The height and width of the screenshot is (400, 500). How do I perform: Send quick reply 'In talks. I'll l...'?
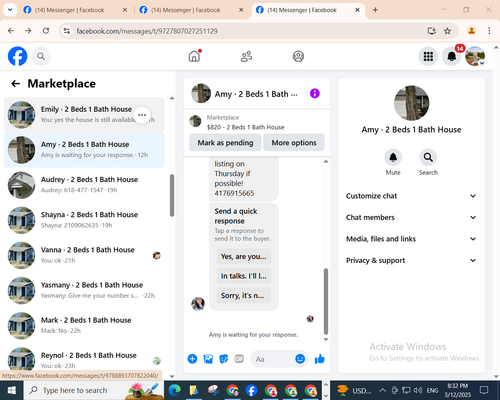[244, 276]
